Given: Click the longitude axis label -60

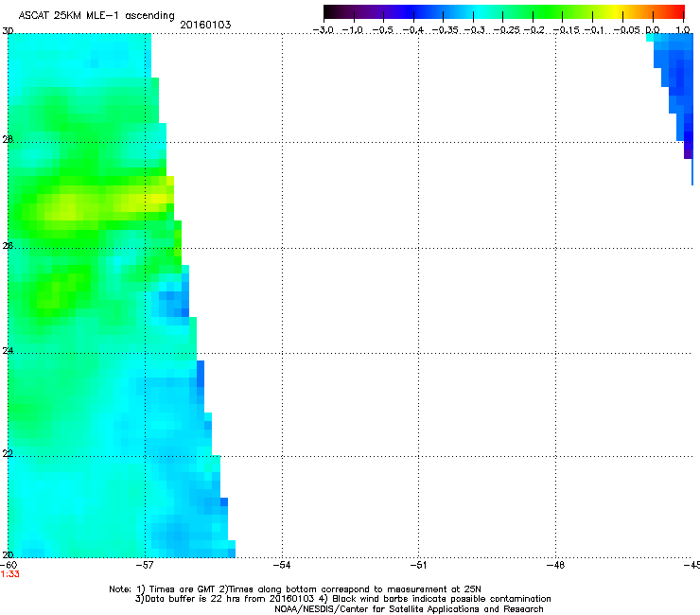Looking at the screenshot, I should click(9, 566).
